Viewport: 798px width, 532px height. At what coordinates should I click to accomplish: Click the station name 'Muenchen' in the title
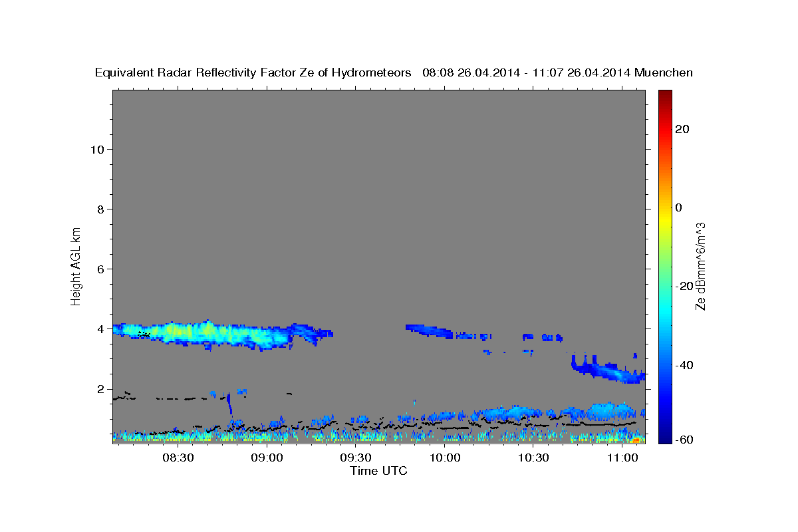(664, 73)
